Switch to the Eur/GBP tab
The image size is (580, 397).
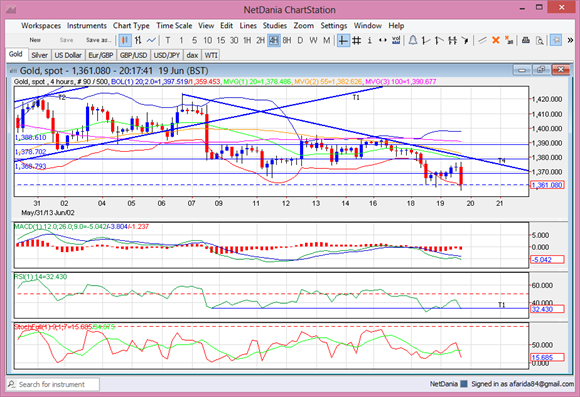click(101, 55)
